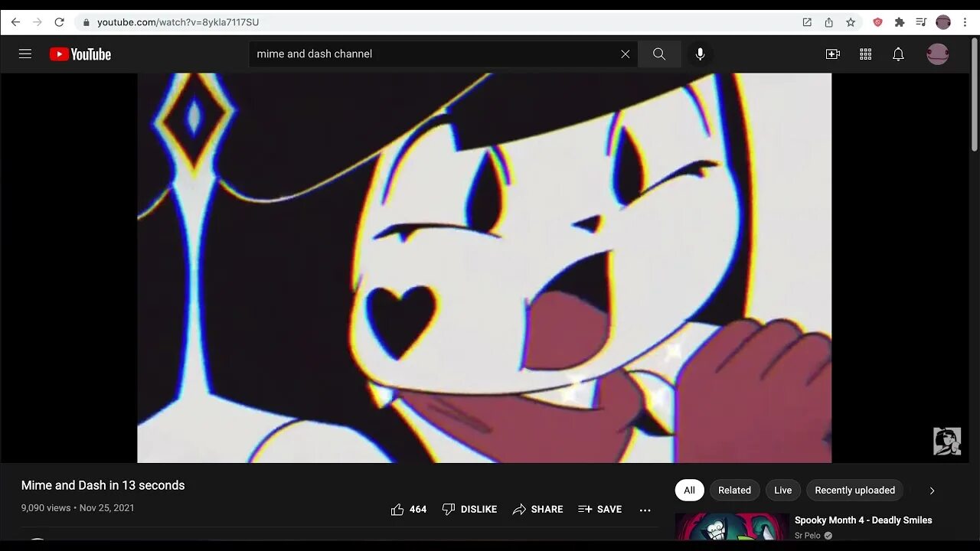Screen dimensions: 980x551
Task: Select the 'Recently uploaded' filter chip
Action: [x=854, y=491]
